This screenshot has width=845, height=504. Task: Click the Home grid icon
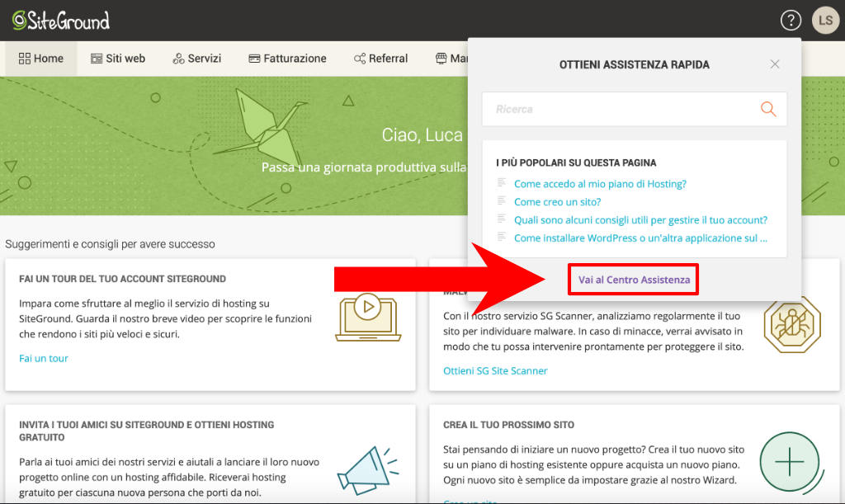(x=24, y=58)
